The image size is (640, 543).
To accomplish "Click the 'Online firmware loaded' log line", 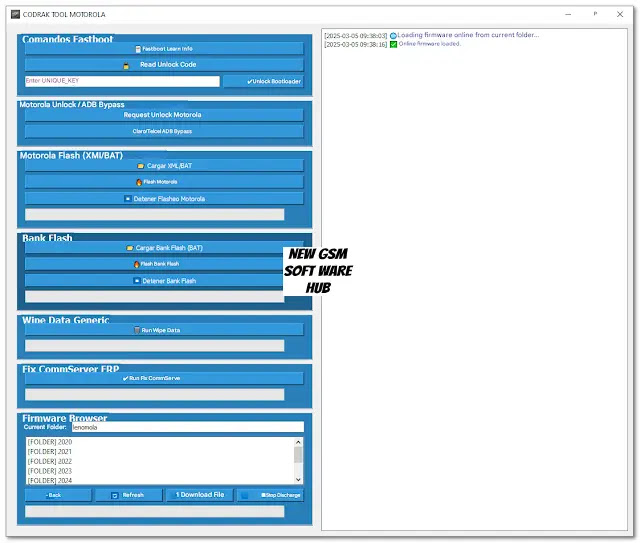I will (429, 44).
